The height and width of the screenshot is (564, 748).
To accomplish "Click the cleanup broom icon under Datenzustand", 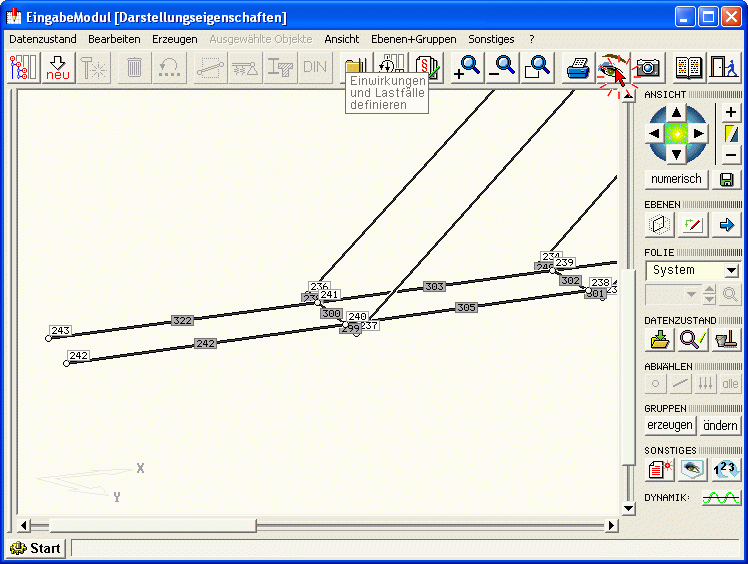I will point(727,339).
